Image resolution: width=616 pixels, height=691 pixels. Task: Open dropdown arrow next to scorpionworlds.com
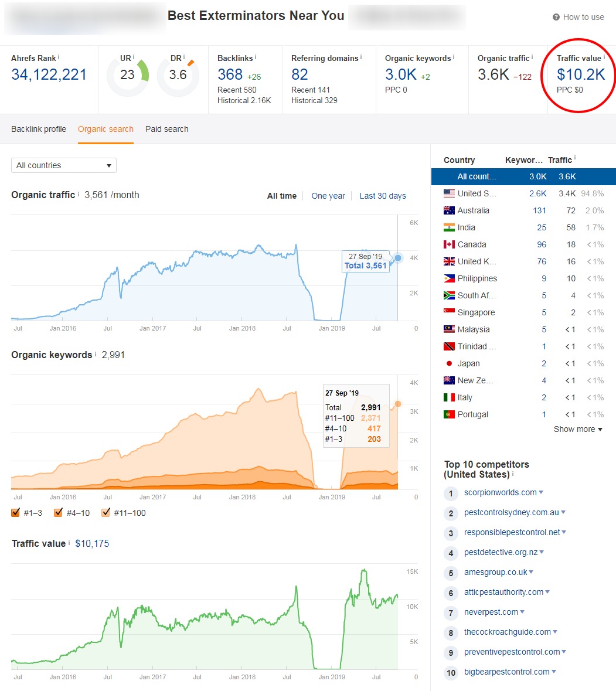[541, 492]
